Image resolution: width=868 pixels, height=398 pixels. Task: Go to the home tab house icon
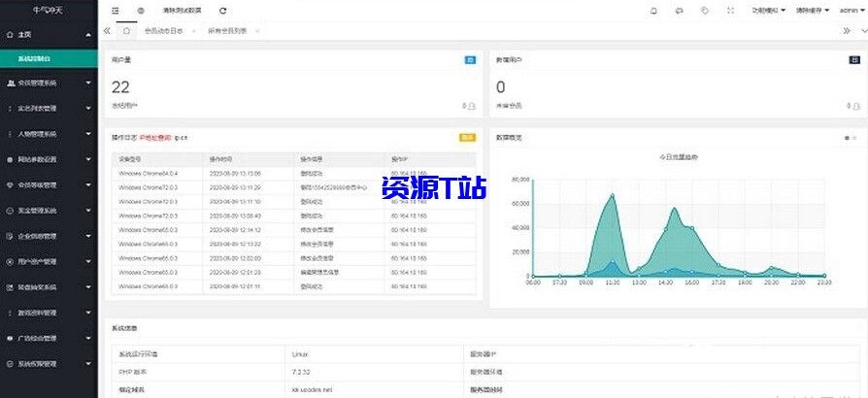(127, 31)
